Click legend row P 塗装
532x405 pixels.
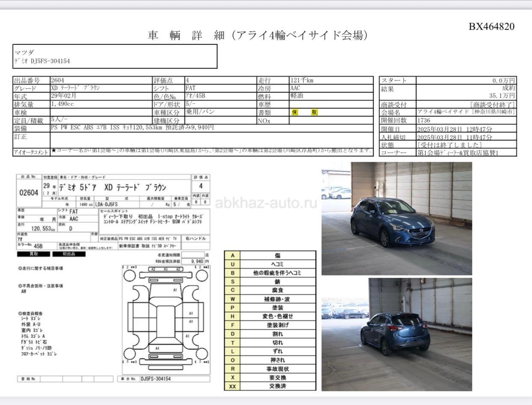[270, 307]
